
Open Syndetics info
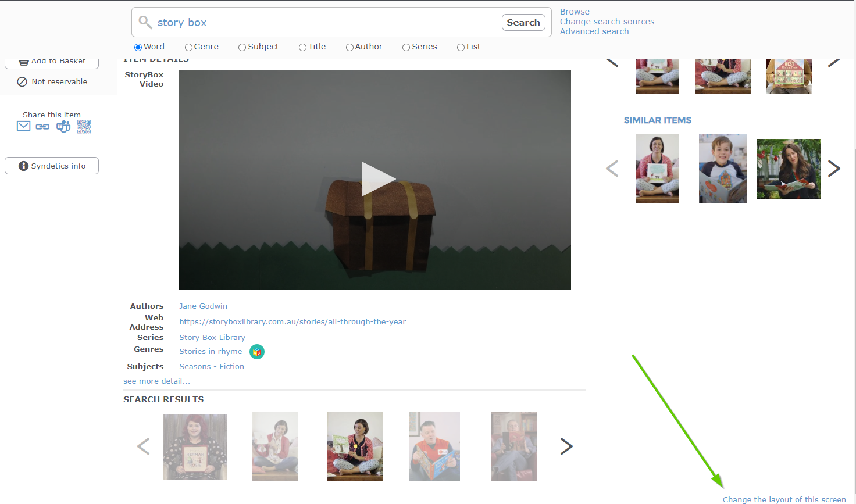52,166
